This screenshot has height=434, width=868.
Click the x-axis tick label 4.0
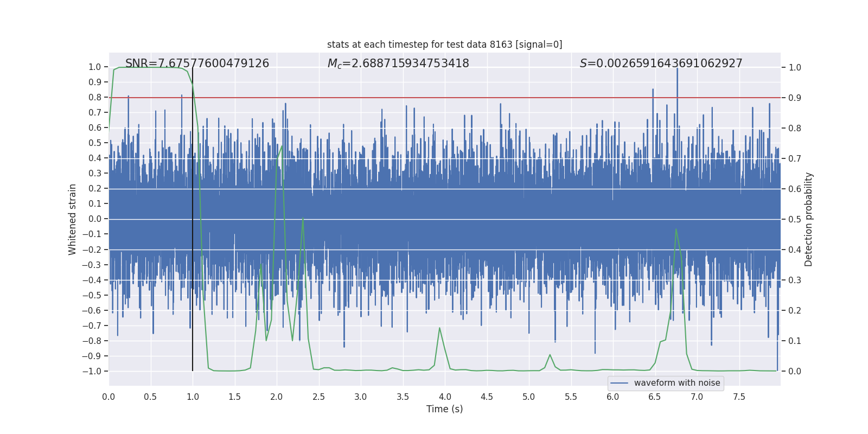(445, 397)
